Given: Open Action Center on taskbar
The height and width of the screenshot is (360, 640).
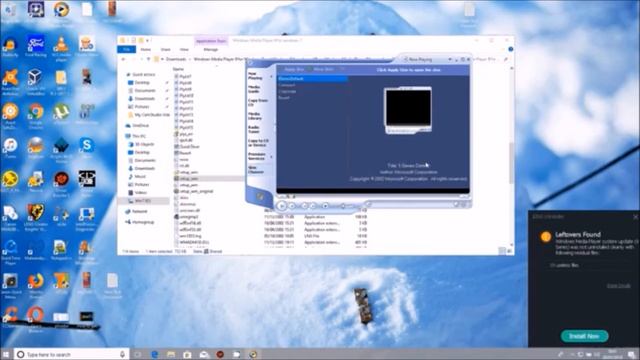Looking at the screenshot, I should [x=632, y=354].
